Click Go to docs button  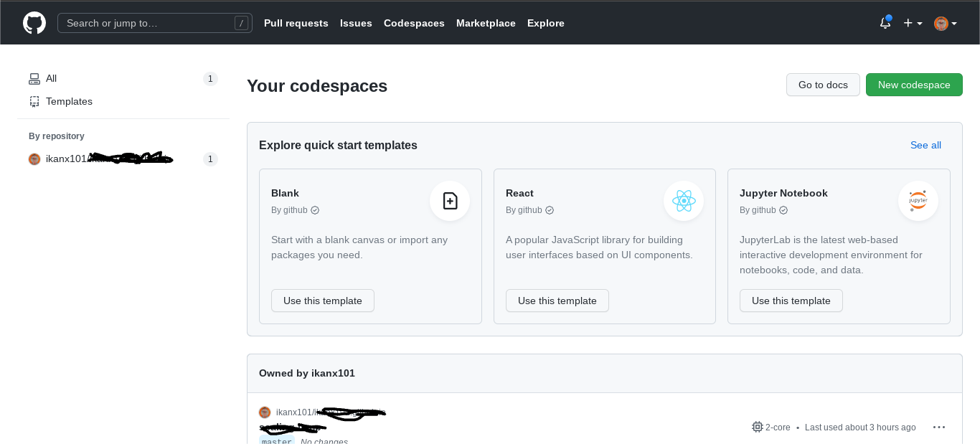click(x=823, y=85)
